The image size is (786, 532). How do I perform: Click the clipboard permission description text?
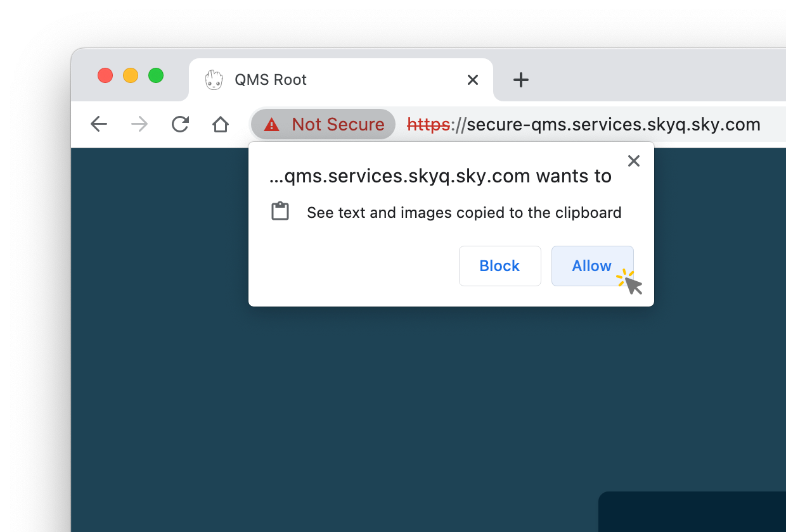464,213
